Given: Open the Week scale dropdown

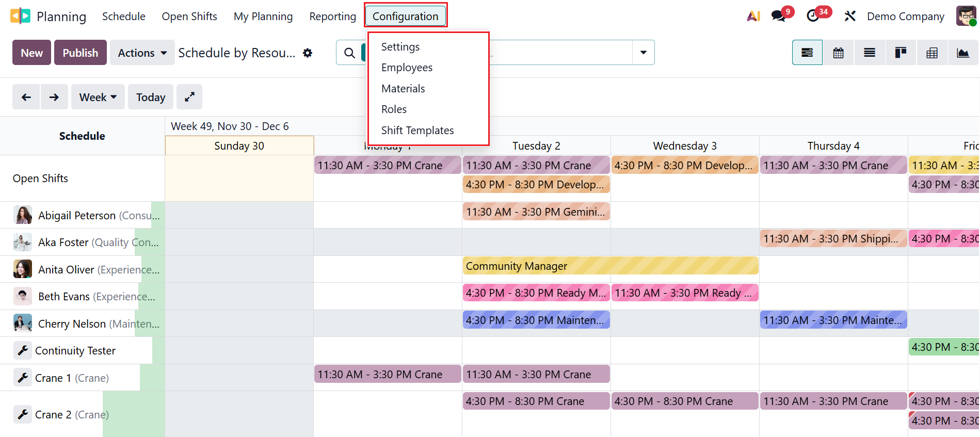Looking at the screenshot, I should click(x=98, y=97).
